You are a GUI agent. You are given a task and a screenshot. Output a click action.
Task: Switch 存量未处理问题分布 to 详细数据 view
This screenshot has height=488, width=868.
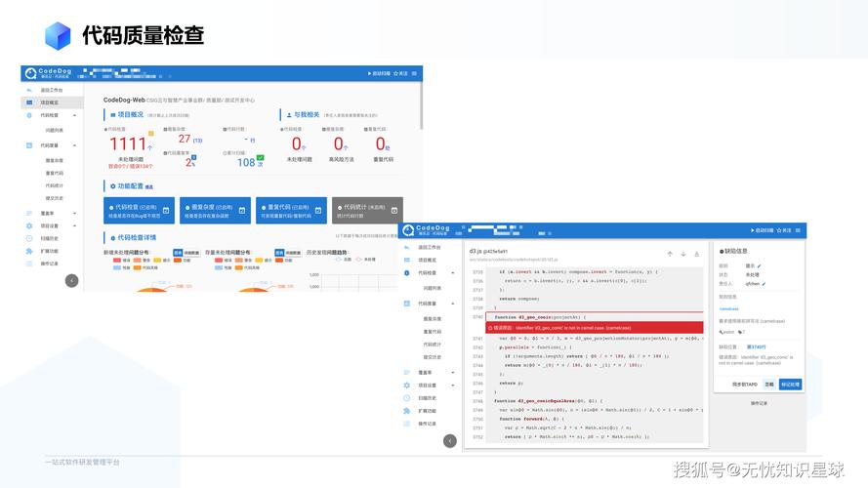tap(293, 253)
